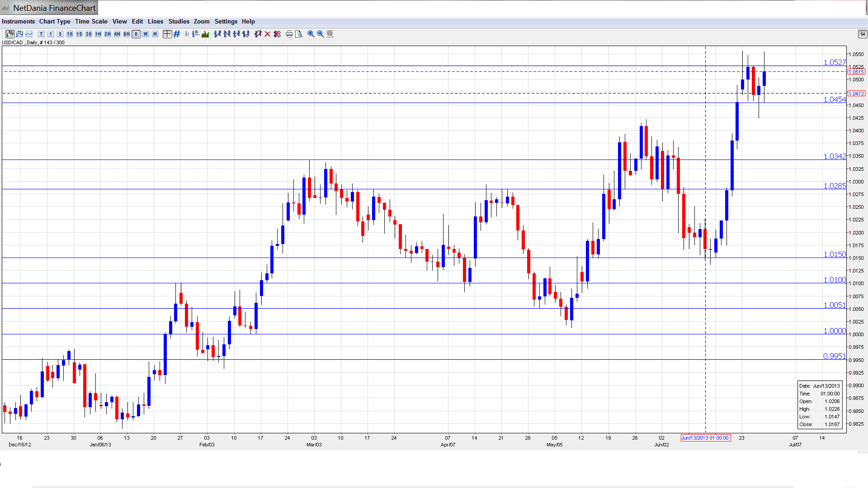Click the zoom out magnifier icon

click(321, 34)
